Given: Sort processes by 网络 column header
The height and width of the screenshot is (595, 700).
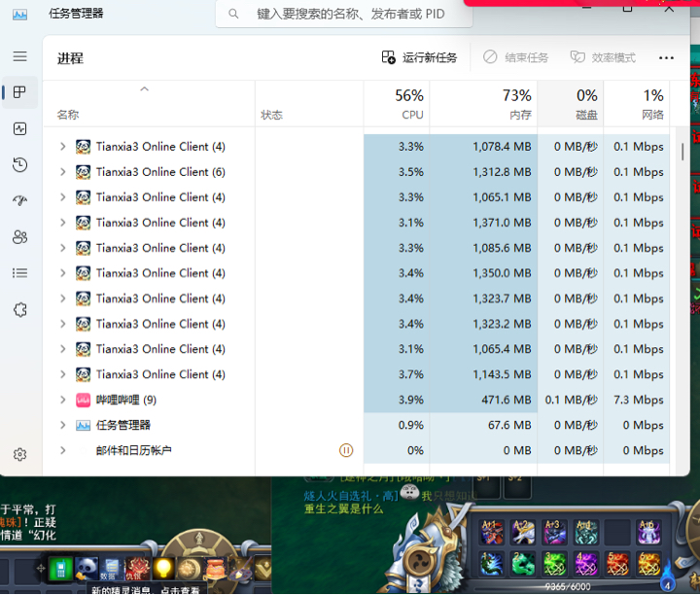Looking at the screenshot, I should pyautogui.click(x=637, y=104).
